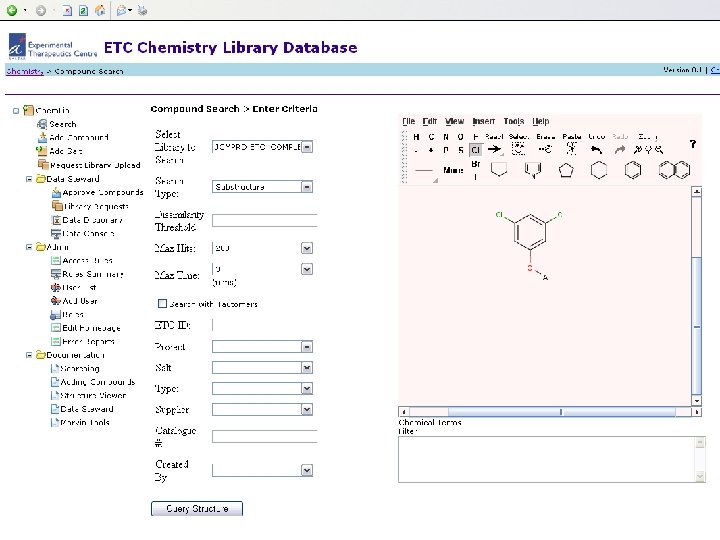This screenshot has height=540, width=720.
Task: Open Request Library Upload item
Action: click(95, 165)
